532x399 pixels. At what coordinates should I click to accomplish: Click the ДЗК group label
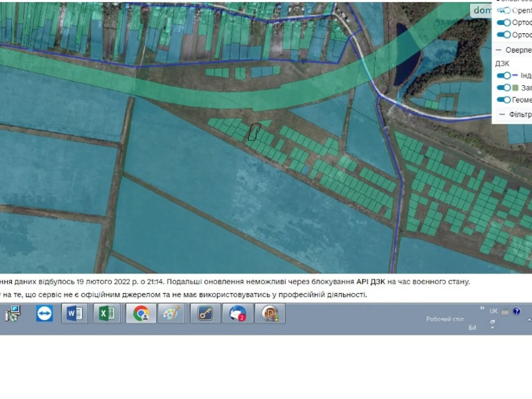(502, 64)
